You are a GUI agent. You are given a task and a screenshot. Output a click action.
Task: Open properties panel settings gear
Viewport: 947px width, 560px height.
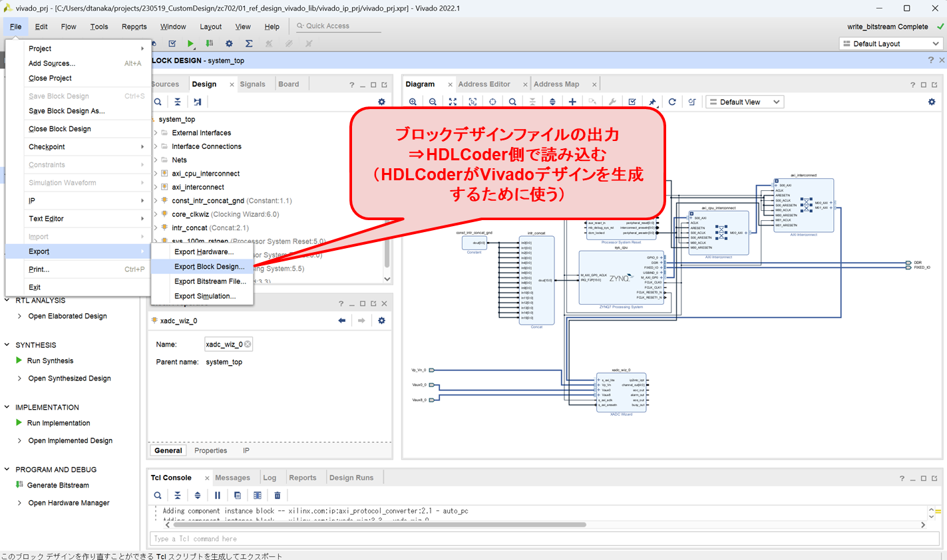pyautogui.click(x=381, y=321)
